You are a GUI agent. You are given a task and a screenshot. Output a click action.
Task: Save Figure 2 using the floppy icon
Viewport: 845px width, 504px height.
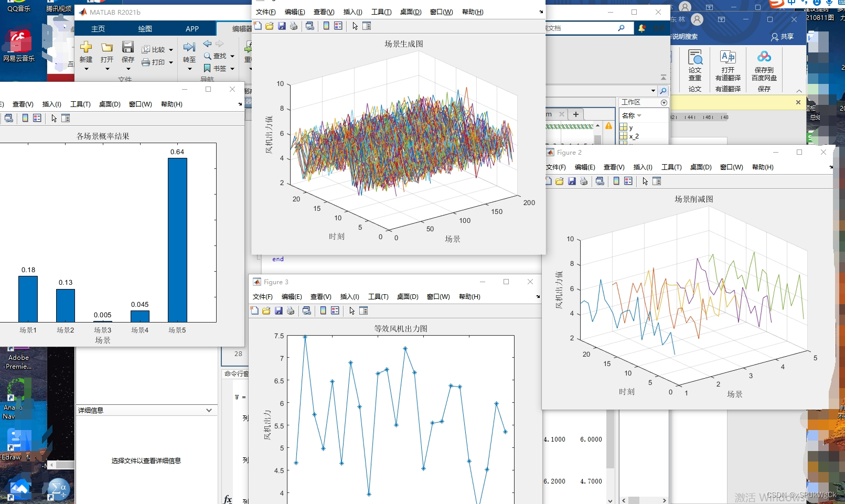(x=572, y=181)
